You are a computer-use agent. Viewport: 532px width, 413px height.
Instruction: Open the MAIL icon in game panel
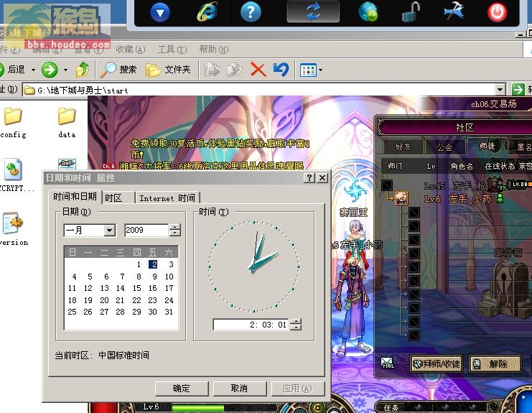point(387,363)
